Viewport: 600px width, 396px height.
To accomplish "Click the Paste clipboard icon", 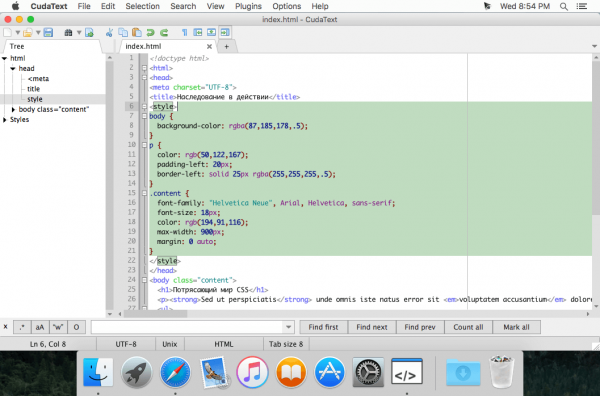I will [x=137, y=33].
